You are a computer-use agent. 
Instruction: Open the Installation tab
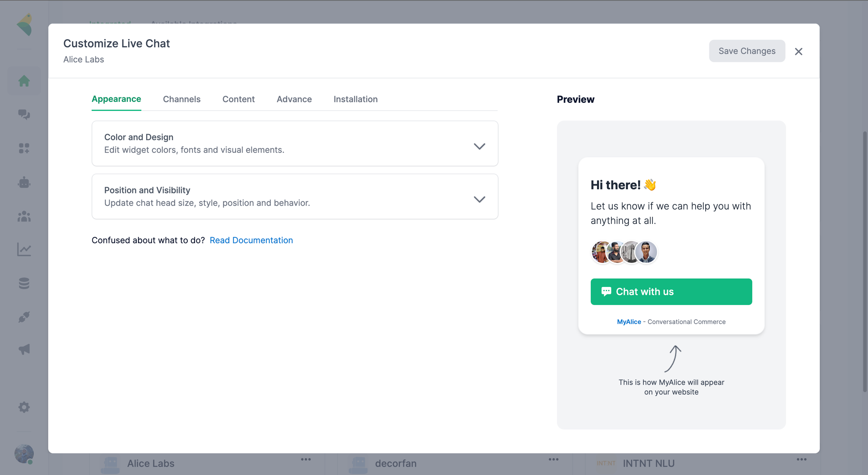click(x=355, y=99)
